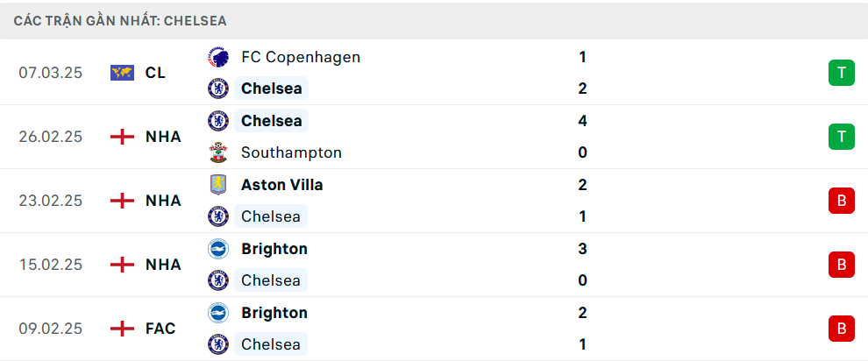
Task: Click Brighton crest in 15.02.25 match
Action: (x=217, y=249)
